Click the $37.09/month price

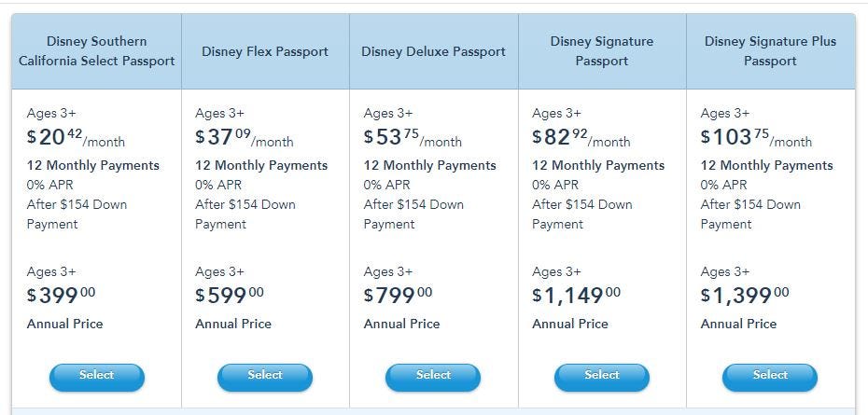point(245,138)
